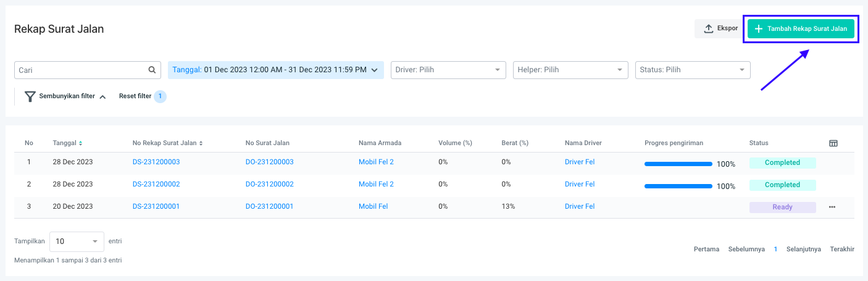Click the search magnifier icon
The width and height of the screenshot is (868, 281).
coord(152,70)
